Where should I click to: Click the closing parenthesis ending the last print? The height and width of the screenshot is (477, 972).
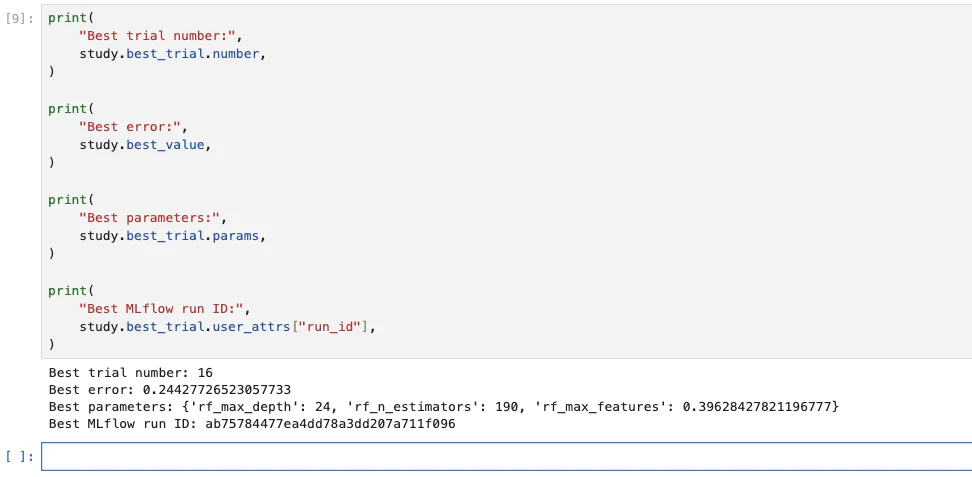click(x=51, y=345)
